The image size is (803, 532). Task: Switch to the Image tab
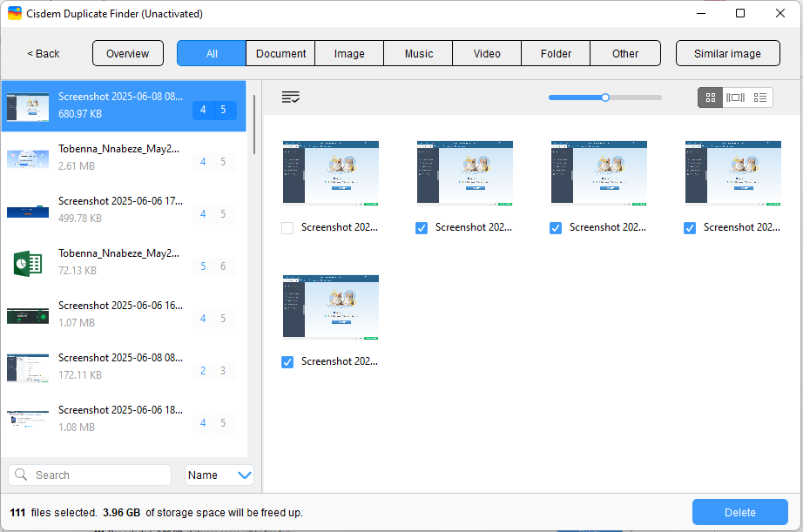(x=349, y=53)
